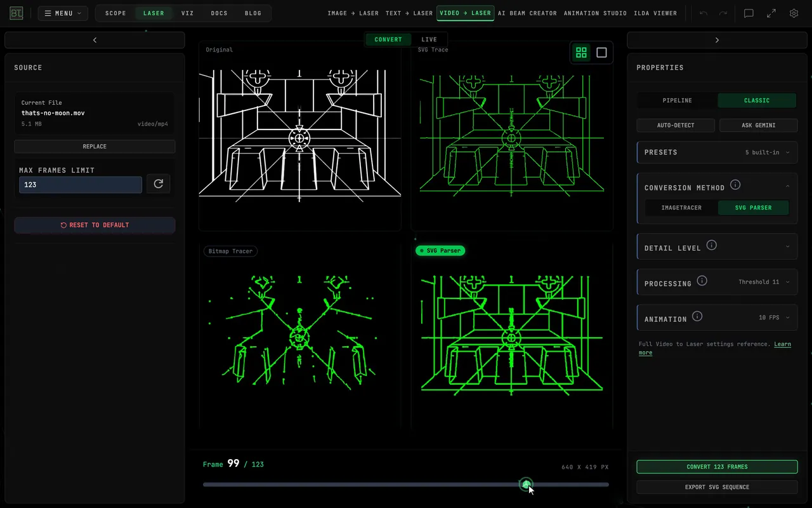Open settings via the gear icon

(794, 13)
